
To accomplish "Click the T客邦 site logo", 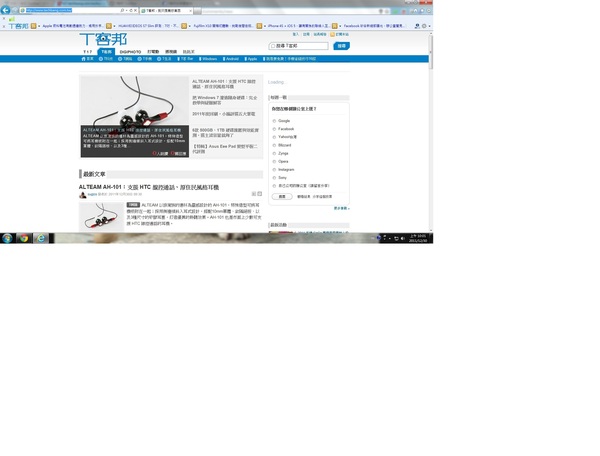I will 104,39.
